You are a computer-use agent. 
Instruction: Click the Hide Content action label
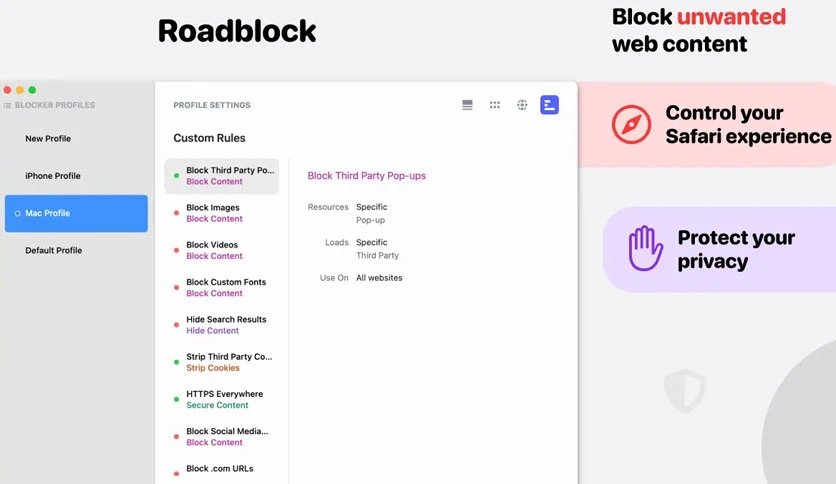coord(212,330)
